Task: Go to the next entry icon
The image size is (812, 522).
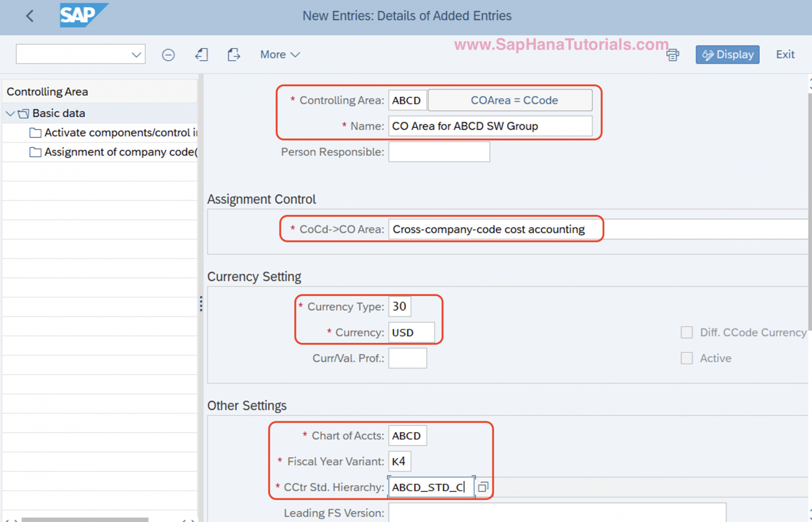Action: point(234,54)
